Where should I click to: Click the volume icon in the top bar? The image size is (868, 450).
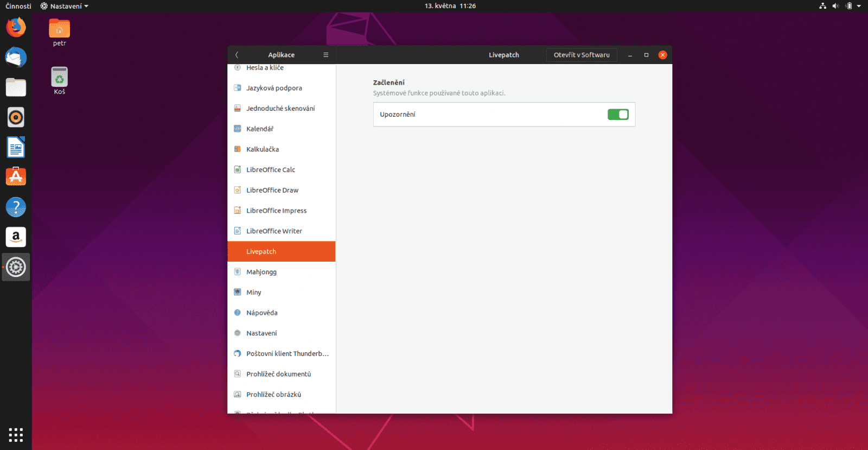pyautogui.click(x=835, y=6)
